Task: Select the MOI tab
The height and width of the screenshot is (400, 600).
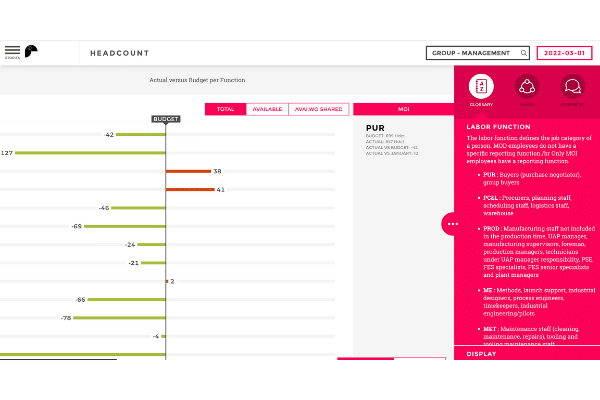Action: click(x=403, y=109)
